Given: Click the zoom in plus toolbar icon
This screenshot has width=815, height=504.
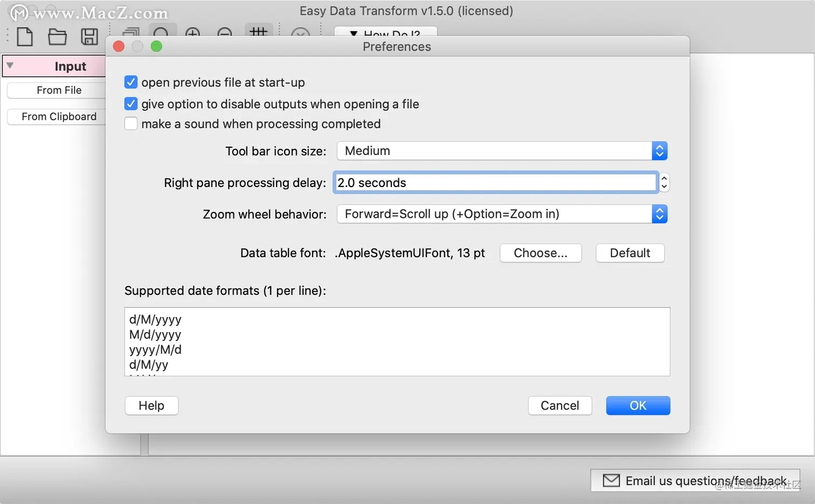Looking at the screenshot, I should (192, 32).
